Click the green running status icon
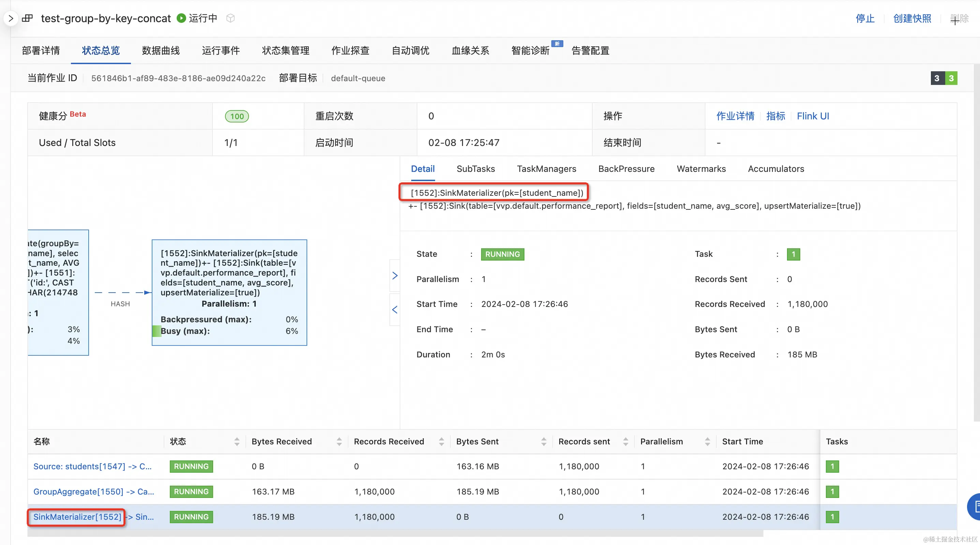Image resolution: width=980 pixels, height=545 pixels. [181, 18]
